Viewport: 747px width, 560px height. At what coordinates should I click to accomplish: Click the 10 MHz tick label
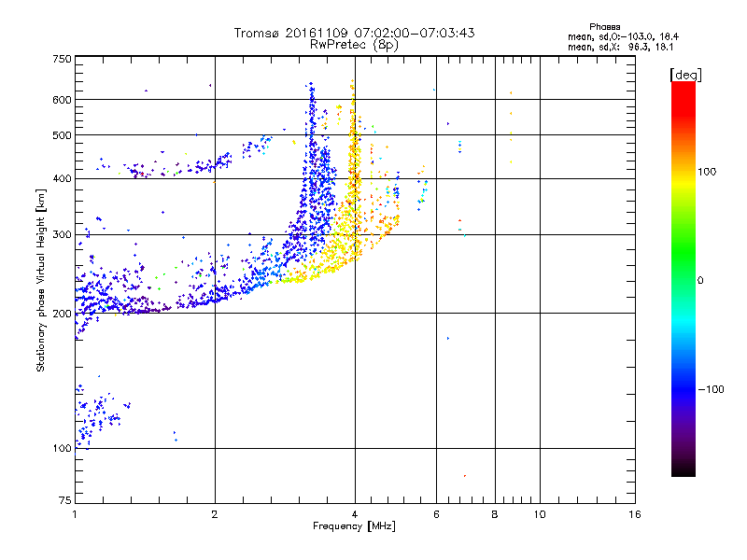[540, 514]
